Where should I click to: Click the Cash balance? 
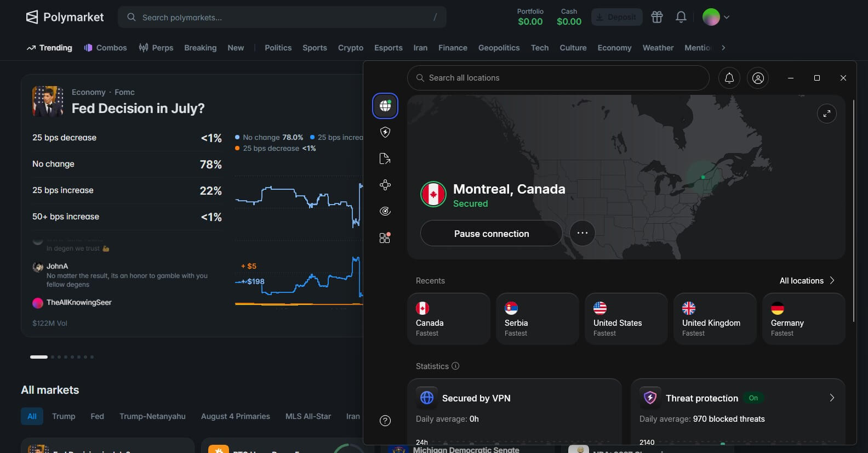[569, 17]
